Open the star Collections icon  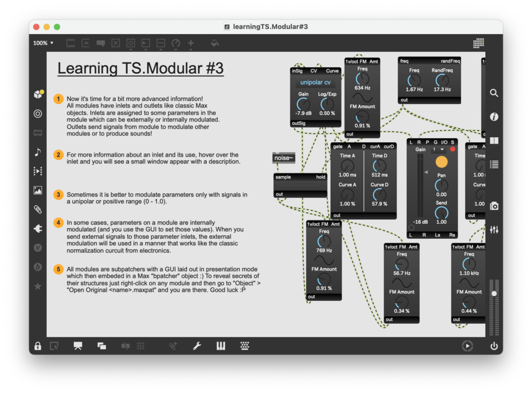(x=38, y=286)
